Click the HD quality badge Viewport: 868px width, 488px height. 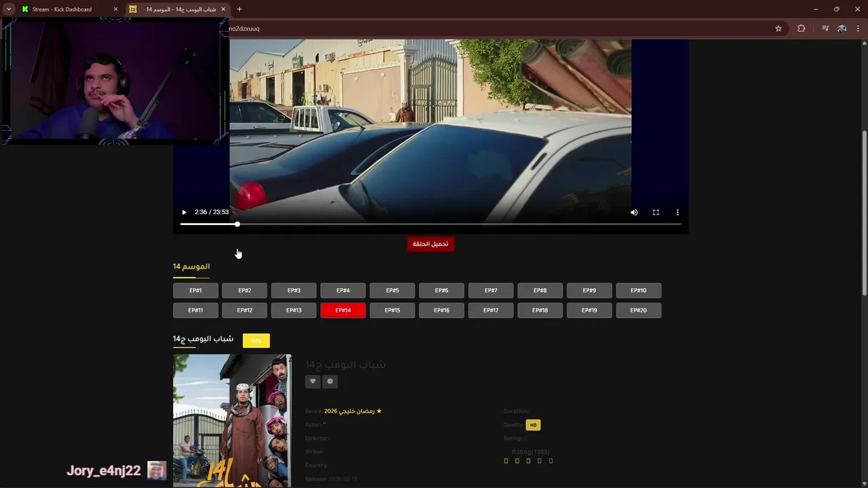click(x=533, y=425)
